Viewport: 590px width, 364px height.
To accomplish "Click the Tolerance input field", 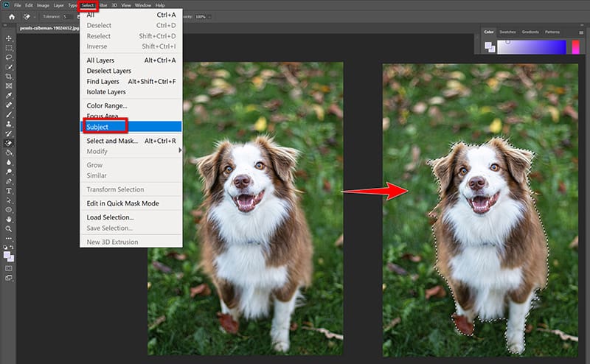I will 70,16.
